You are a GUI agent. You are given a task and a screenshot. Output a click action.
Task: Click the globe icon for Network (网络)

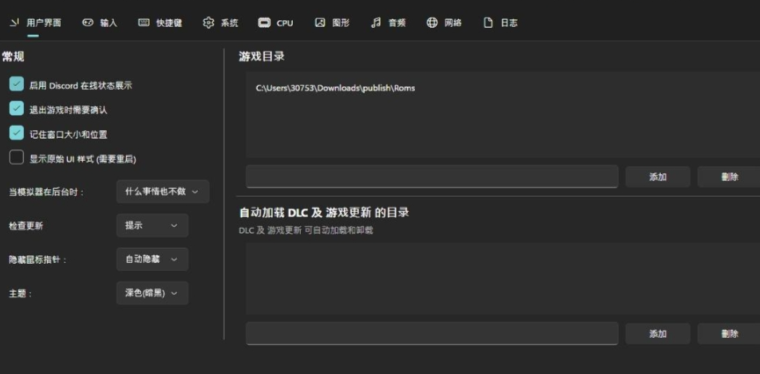click(x=432, y=22)
